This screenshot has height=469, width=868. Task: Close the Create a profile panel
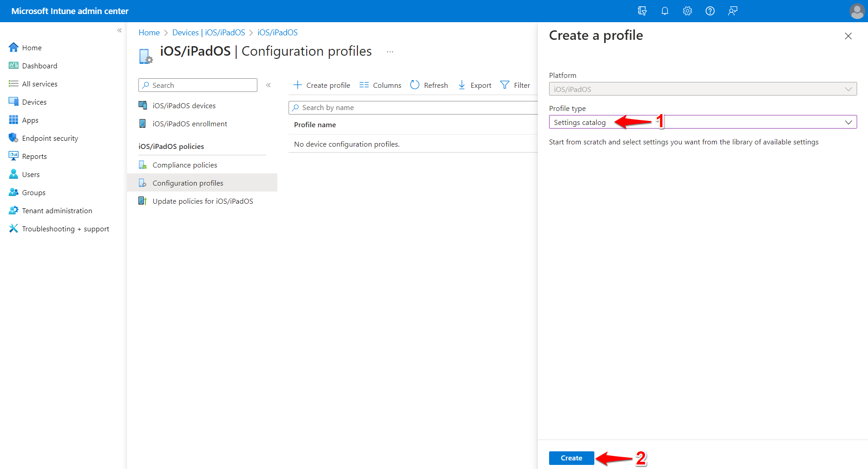coord(848,36)
